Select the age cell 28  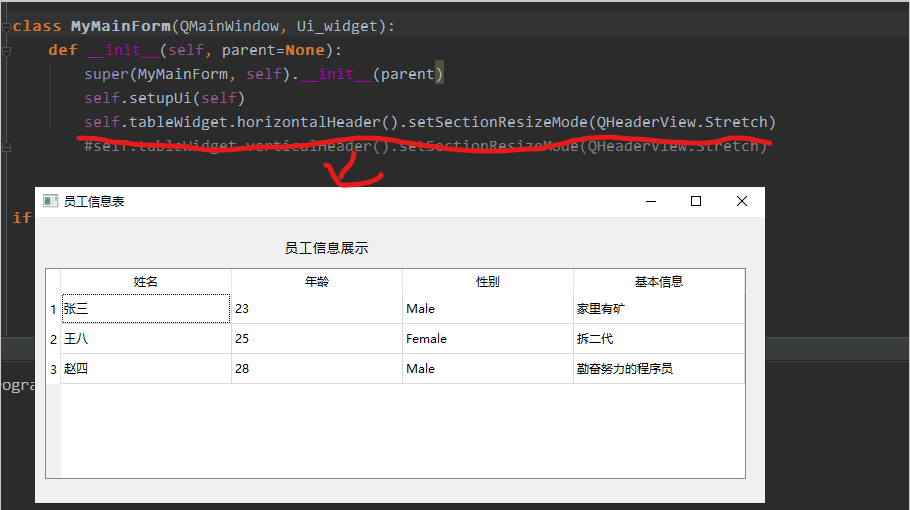[x=317, y=369]
